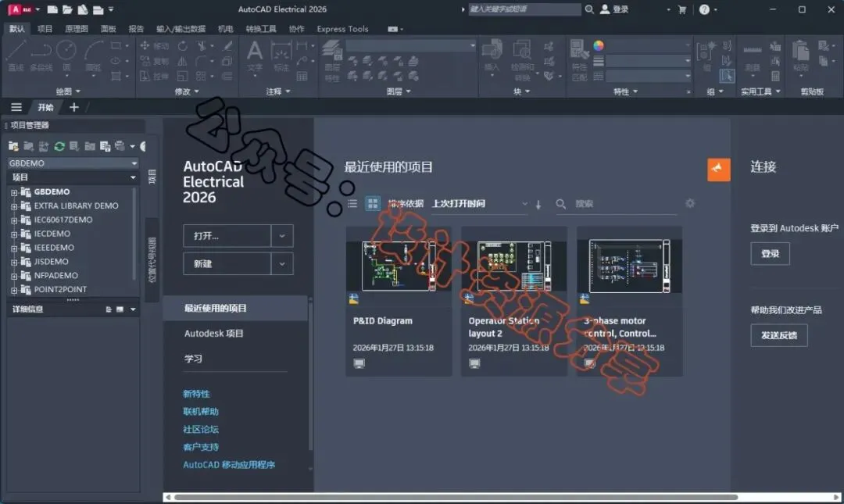Select the Line (直线) drawing tool
This screenshot has width=844, height=504.
[16, 55]
